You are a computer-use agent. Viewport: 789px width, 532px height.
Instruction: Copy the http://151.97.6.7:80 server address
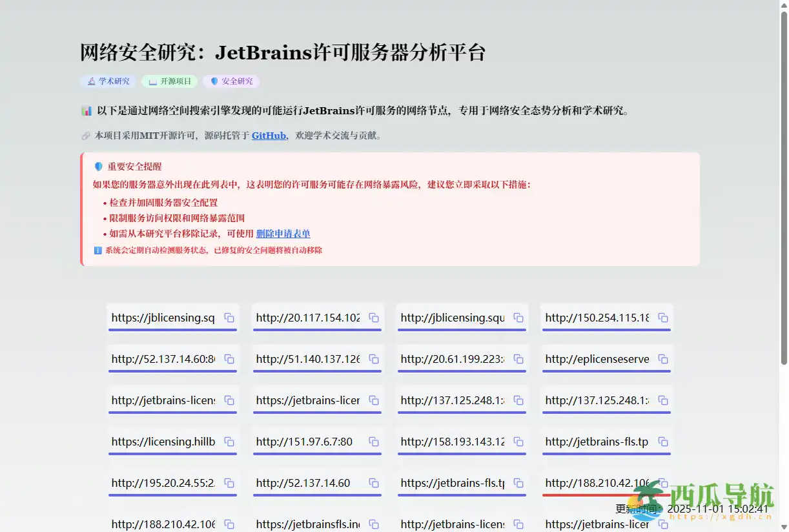[373, 442]
